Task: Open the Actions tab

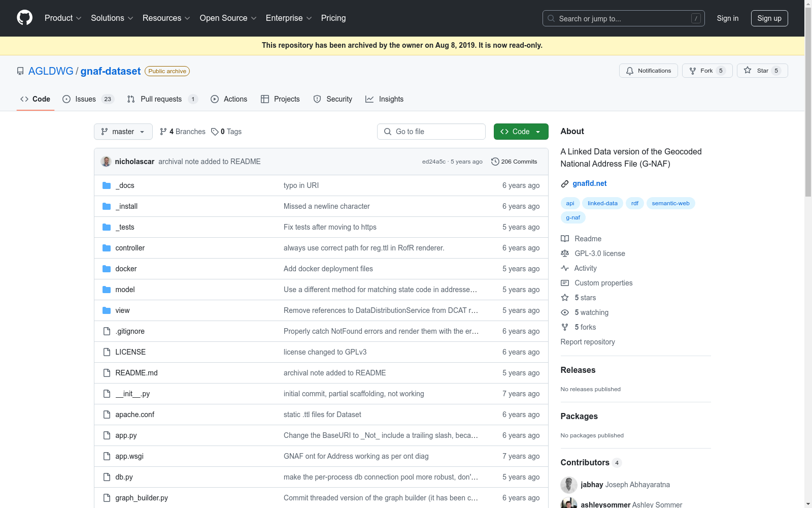Action: 229,99
